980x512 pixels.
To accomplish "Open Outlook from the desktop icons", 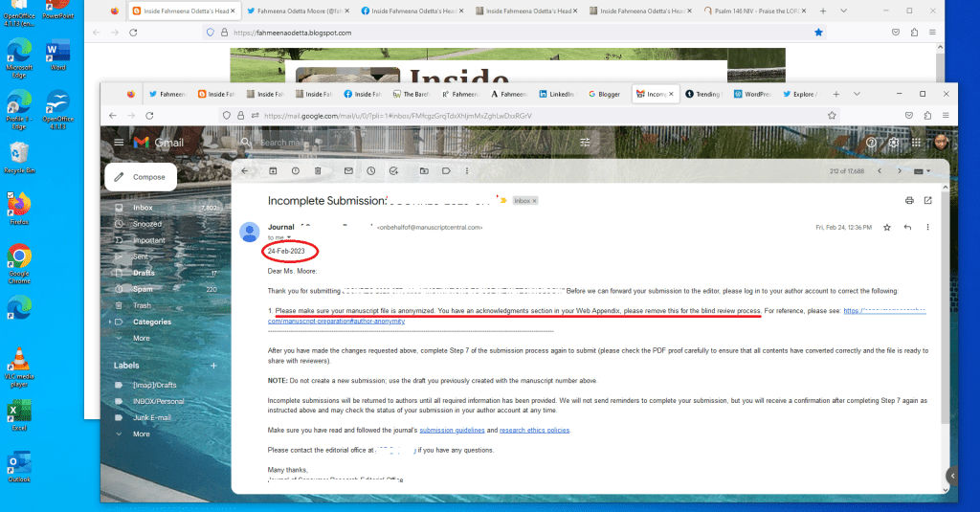I will point(19,464).
